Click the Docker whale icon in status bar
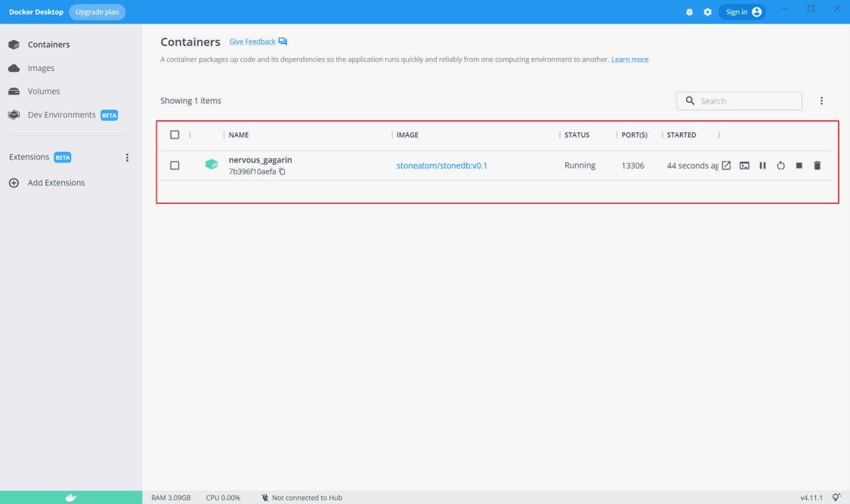Viewport: 850px width, 504px height. (71, 497)
